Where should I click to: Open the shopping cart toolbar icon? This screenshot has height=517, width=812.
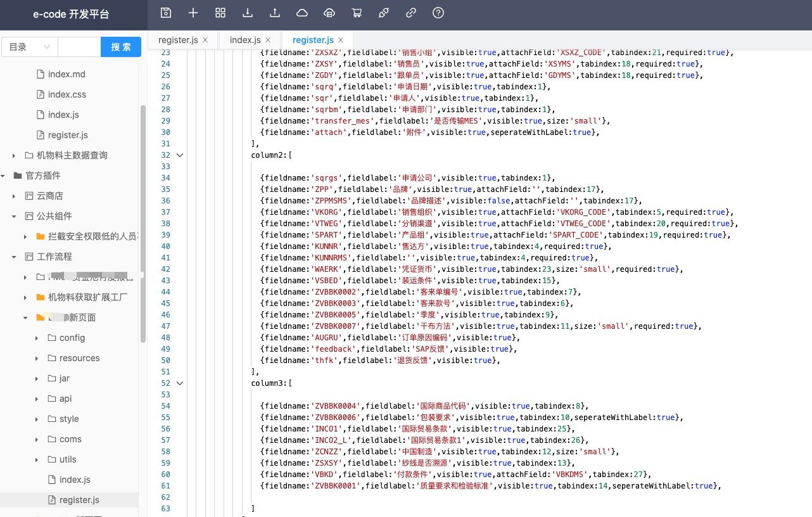coord(357,13)
